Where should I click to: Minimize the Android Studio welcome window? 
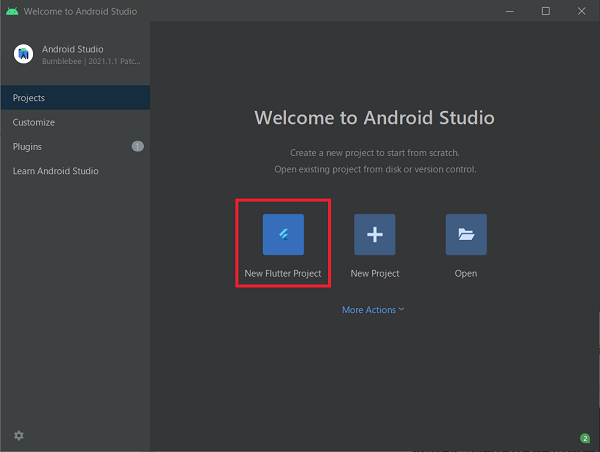(x=510, y=11)
